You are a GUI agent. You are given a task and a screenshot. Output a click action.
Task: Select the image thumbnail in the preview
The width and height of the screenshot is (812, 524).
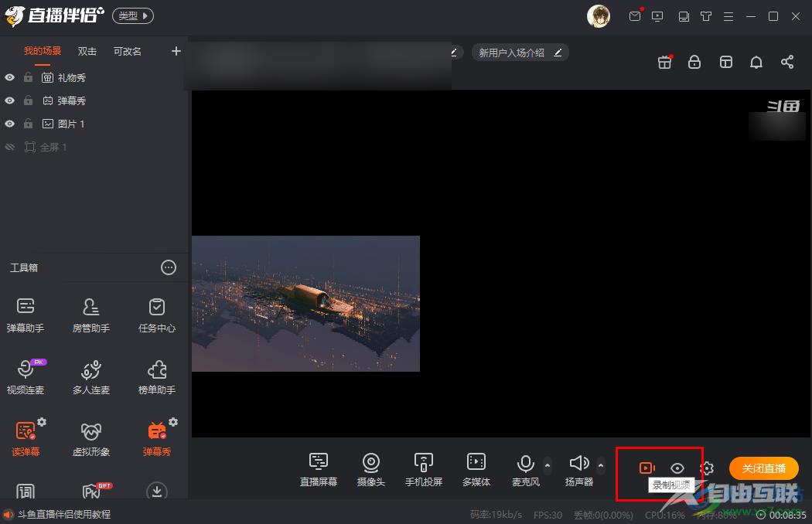(305, 303)
